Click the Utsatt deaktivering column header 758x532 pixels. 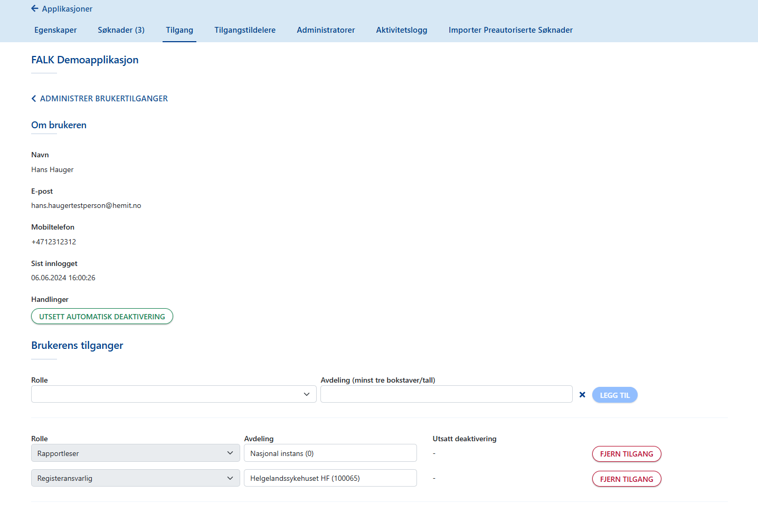pyautogui.click(x=465, y=439)
